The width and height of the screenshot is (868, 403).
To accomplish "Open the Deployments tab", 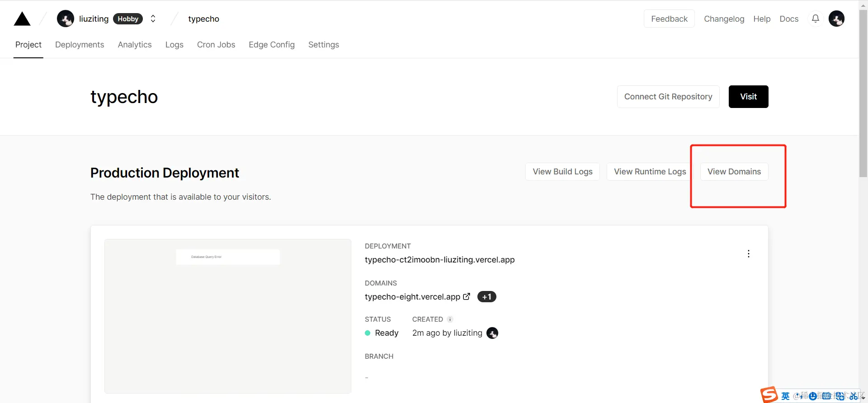I will pyautogui.click(x=80, y=45).
